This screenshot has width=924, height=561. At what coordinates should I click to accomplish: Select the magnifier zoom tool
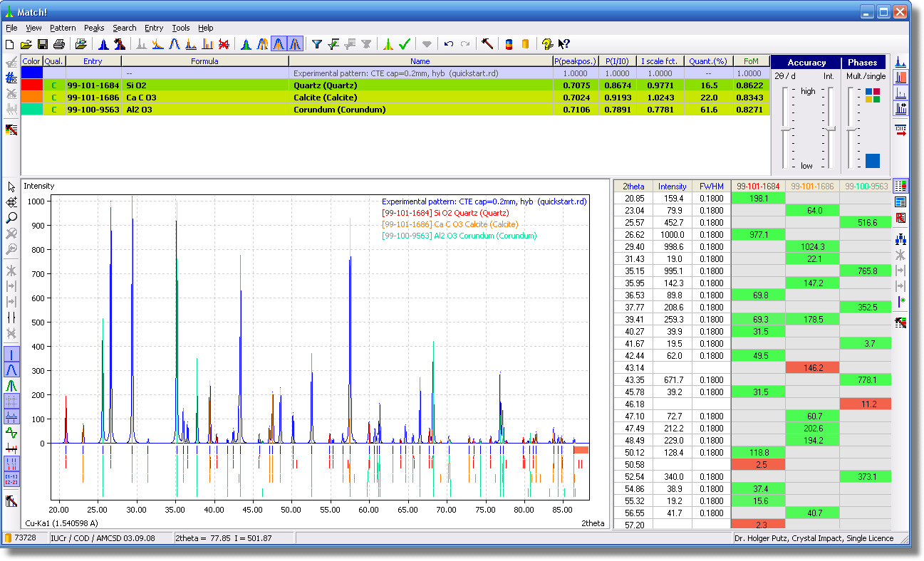11,218
